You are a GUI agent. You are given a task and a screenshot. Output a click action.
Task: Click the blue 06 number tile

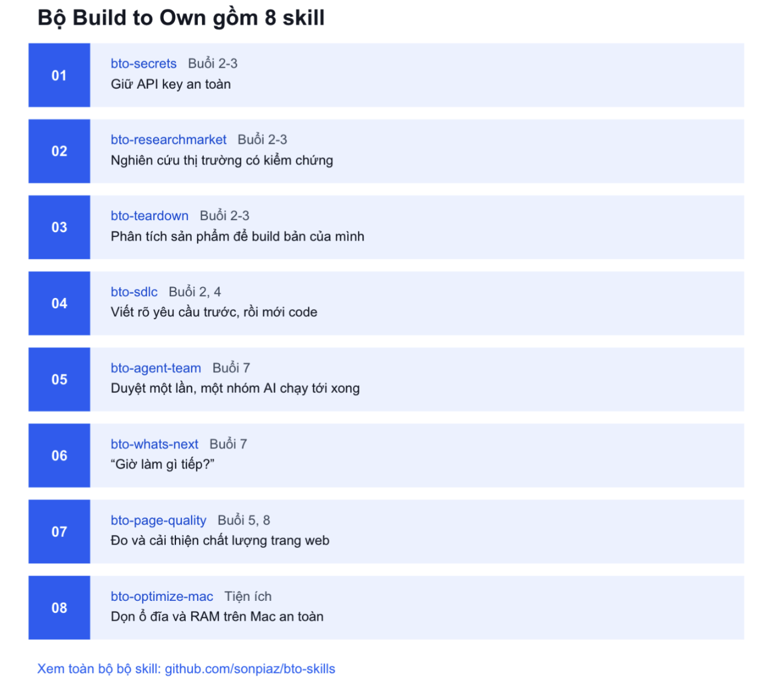click(59, 456)
